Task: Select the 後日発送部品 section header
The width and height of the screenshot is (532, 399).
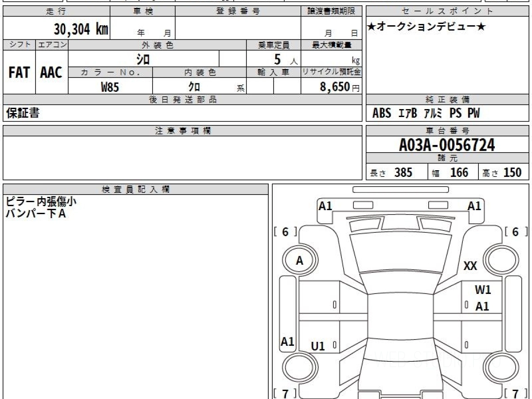Action: click(x=183, y=100)
